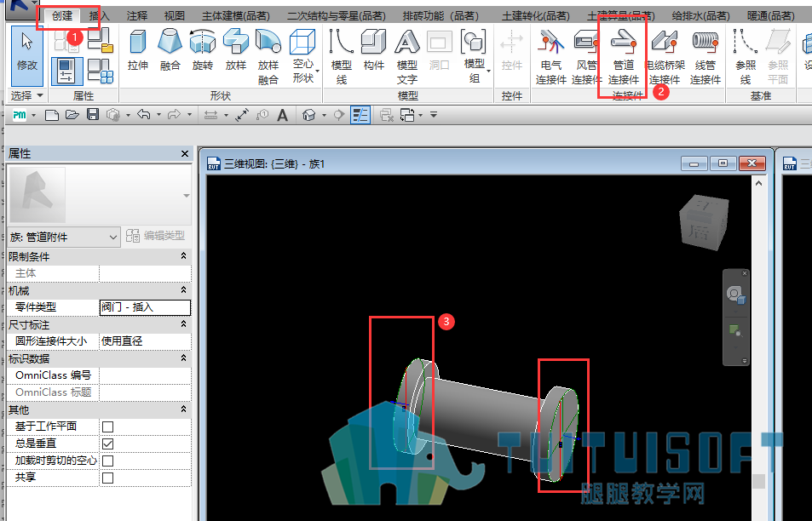Select the 融合 (Blend) shape tool
The width and height of the screenshot is (812, 521).
coord(170,50)
